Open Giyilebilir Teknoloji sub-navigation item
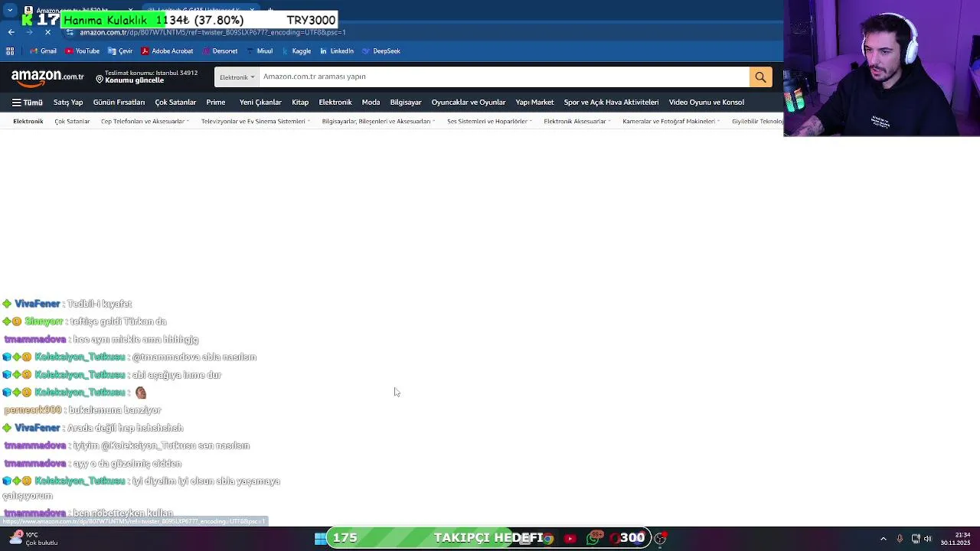The height and width of the screenshot is (551, 980). pyautogui.click(x=757, y=122)
